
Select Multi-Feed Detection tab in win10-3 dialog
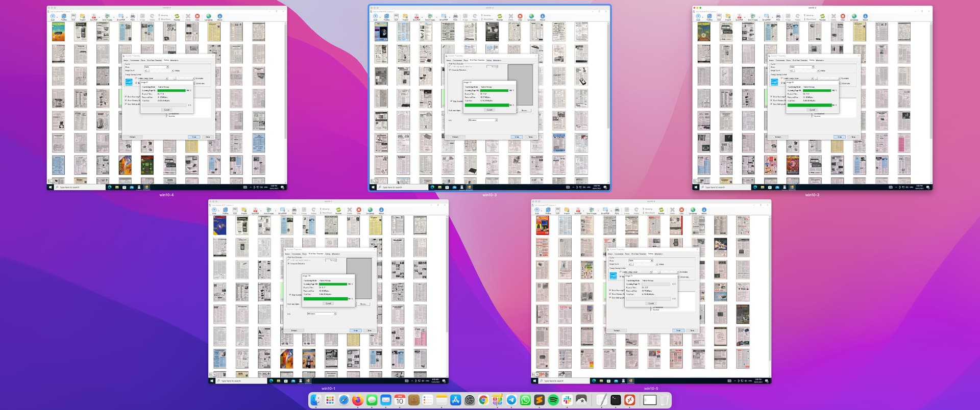click(477, 60)
